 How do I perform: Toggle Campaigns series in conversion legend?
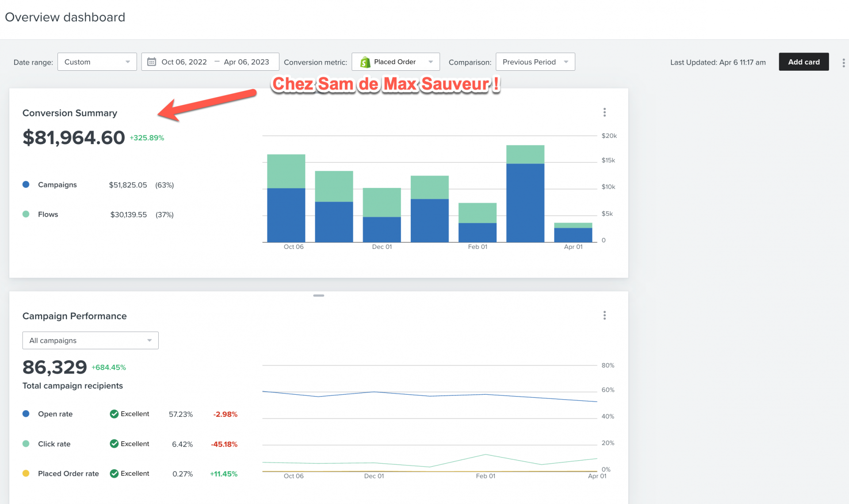click(x=26, y=184)
